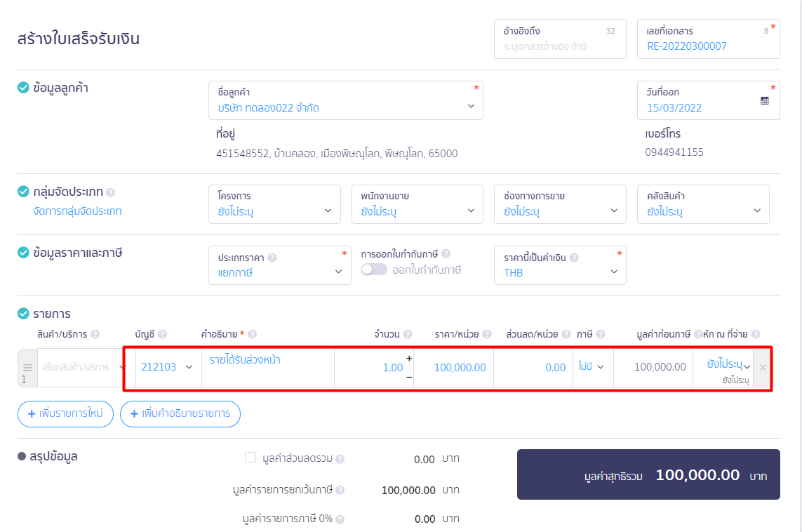Click the customer address text

[337, 154]
